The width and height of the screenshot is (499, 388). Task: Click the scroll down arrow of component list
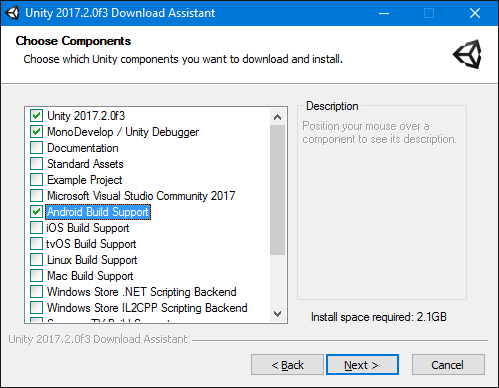pyautogui.click(x=277, y=314)
